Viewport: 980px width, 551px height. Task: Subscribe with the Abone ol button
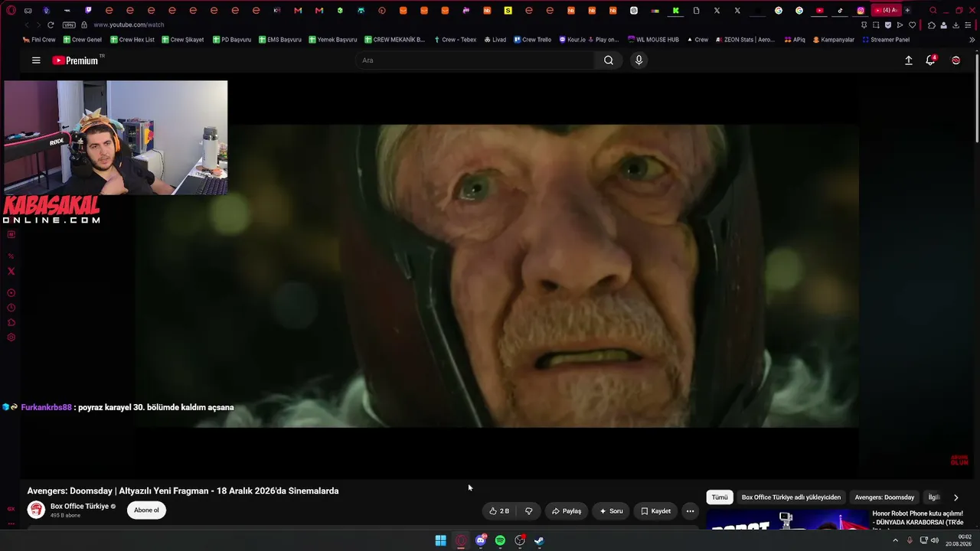point(146,510)
